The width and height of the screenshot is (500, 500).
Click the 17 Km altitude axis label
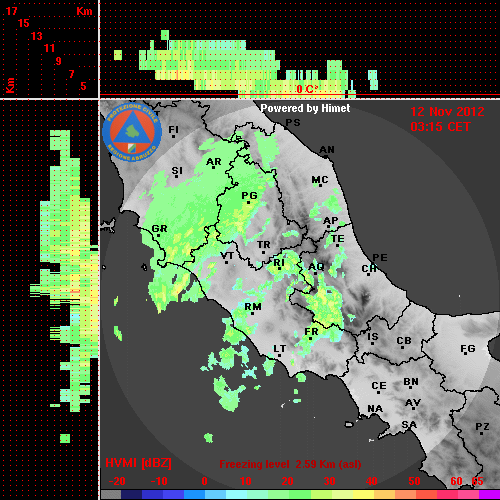[x=11, y=11]
